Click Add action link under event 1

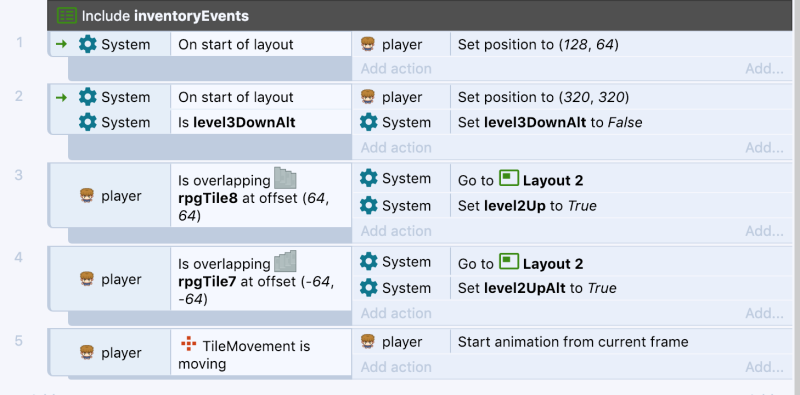pyautogui.click(x=396, y=68)
